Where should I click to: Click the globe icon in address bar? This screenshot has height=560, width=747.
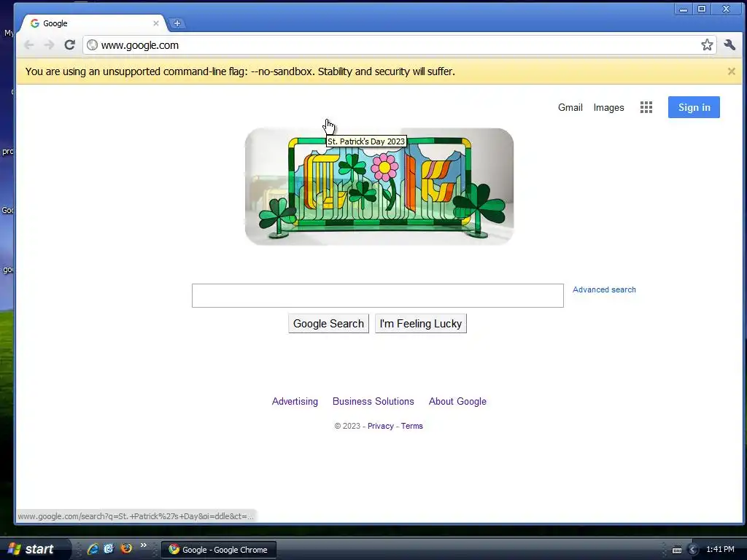[x=93, y=44]
